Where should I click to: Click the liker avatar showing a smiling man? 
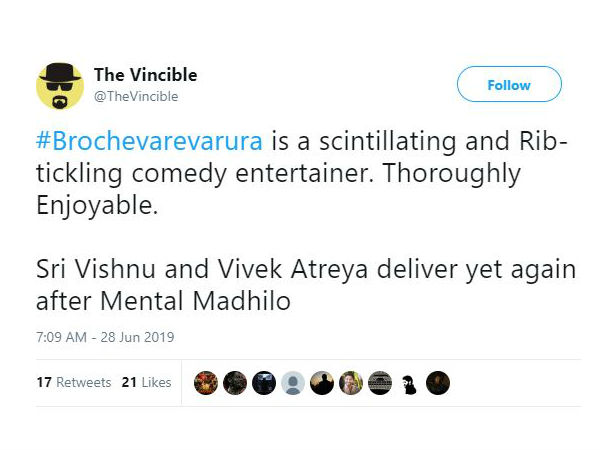click(350, 383)
